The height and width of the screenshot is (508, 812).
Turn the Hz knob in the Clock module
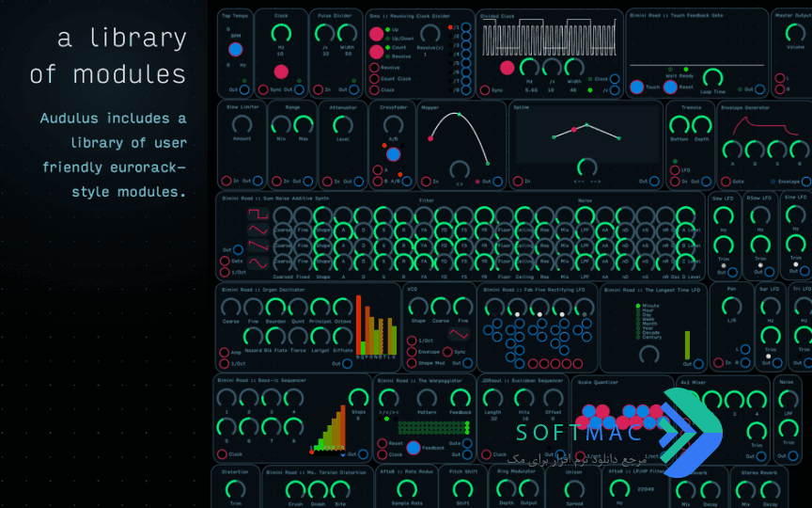tap(281, 34)
